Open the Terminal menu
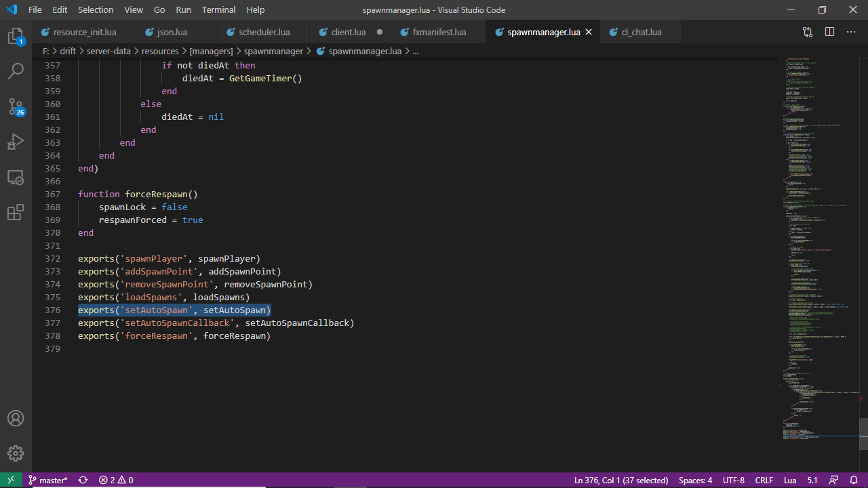868x488 pixels. pyautogui.click(x=218, y=10)
